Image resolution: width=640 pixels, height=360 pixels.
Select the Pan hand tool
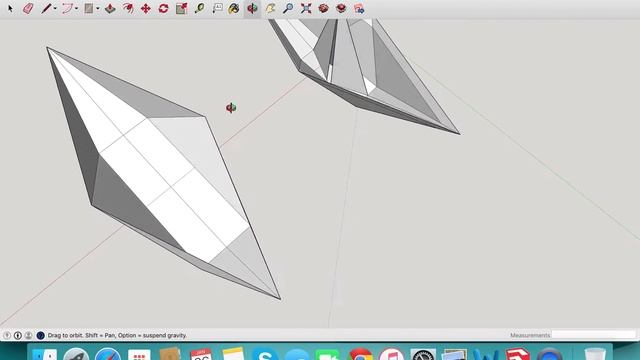[x=270, y=8]
